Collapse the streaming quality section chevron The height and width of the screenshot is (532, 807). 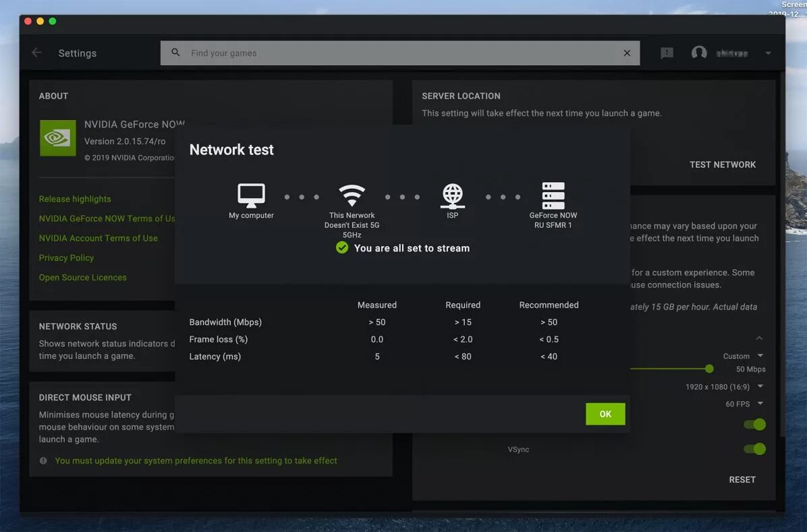(x=759, y=338)
